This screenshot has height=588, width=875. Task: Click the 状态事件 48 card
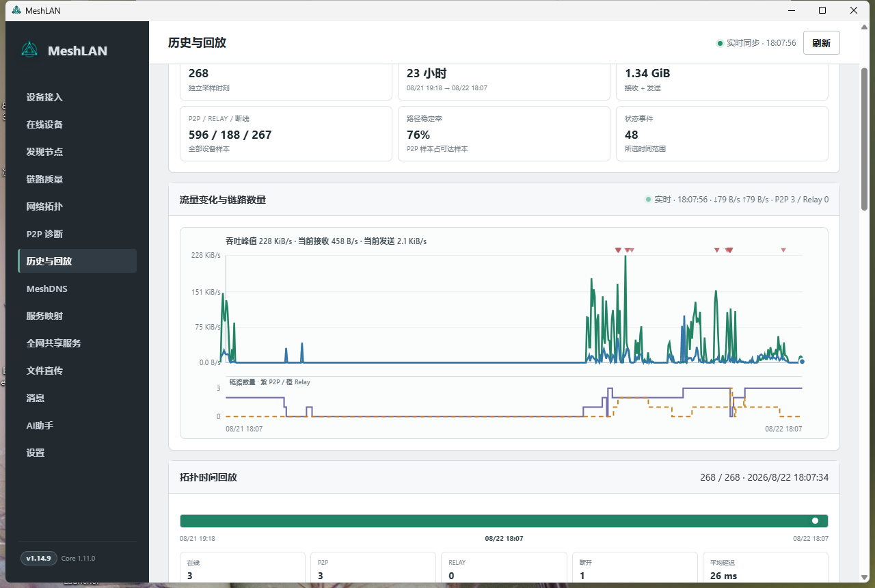point(722,133)
